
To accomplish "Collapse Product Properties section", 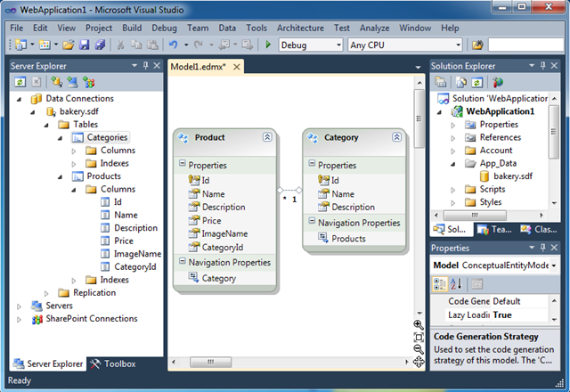I will 182,163.
